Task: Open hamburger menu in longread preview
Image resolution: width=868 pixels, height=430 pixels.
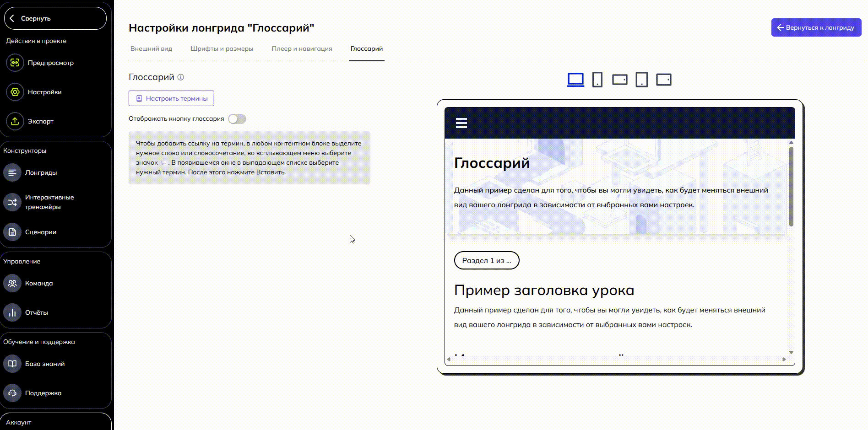Action: (x=461, y=123)
